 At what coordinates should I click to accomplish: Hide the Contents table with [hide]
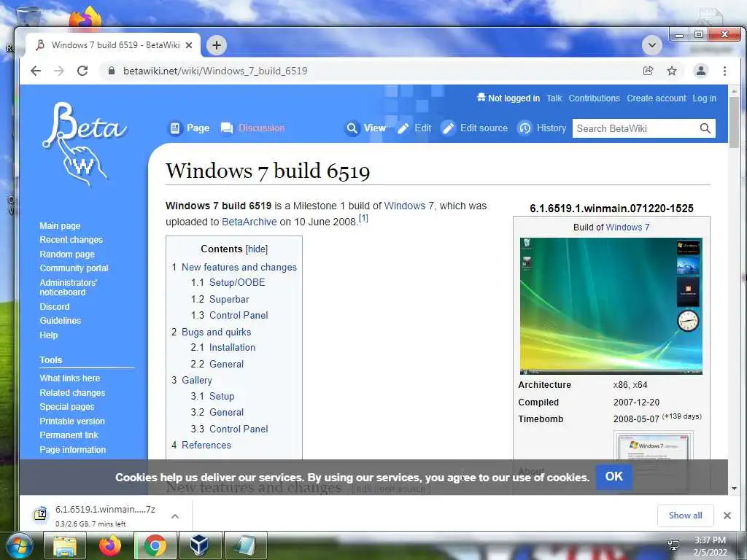[257, 249]
